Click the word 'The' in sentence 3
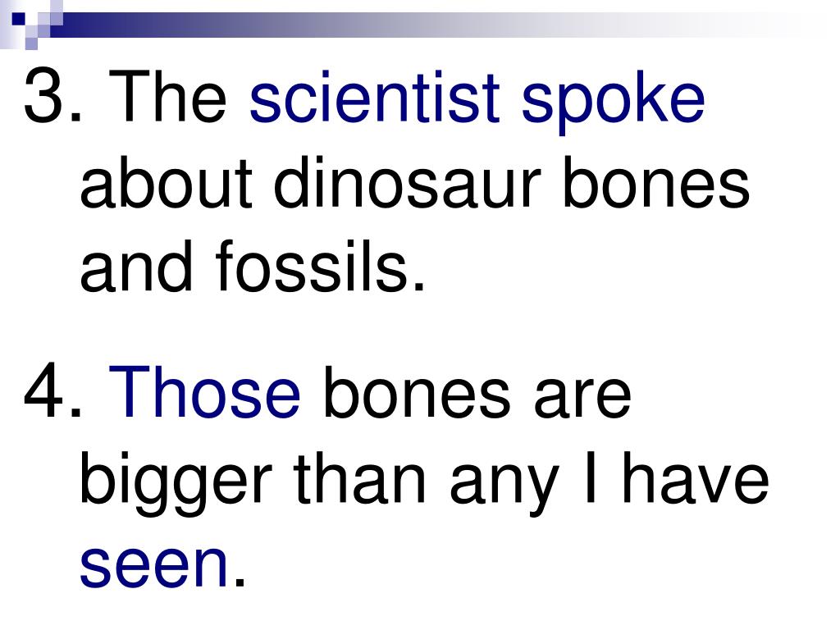Screen dimensions: 840x630 167,97
